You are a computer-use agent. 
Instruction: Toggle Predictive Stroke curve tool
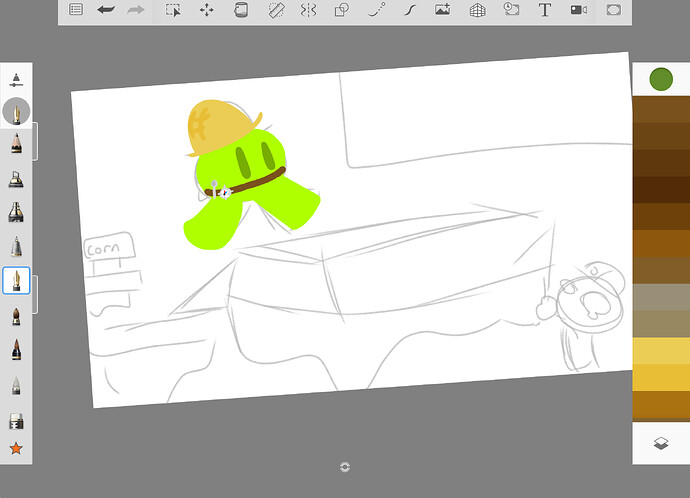(376, 10)
